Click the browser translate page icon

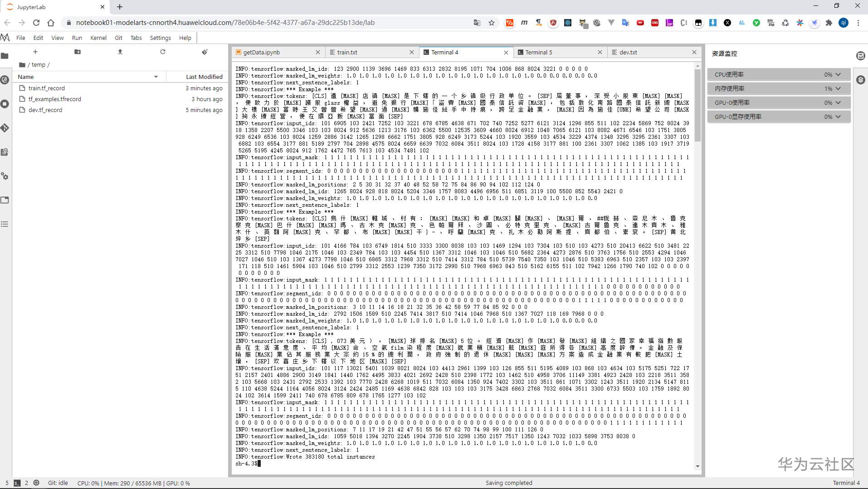point(477,23)
